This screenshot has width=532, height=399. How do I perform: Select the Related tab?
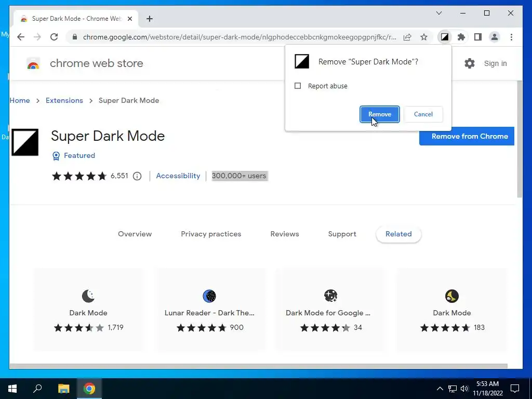(398, 234)
